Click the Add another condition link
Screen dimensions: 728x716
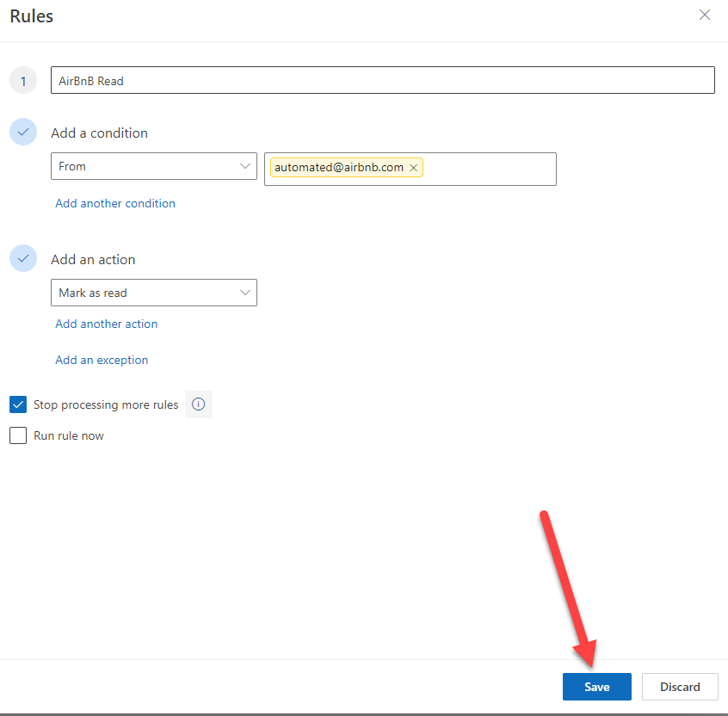115,203
